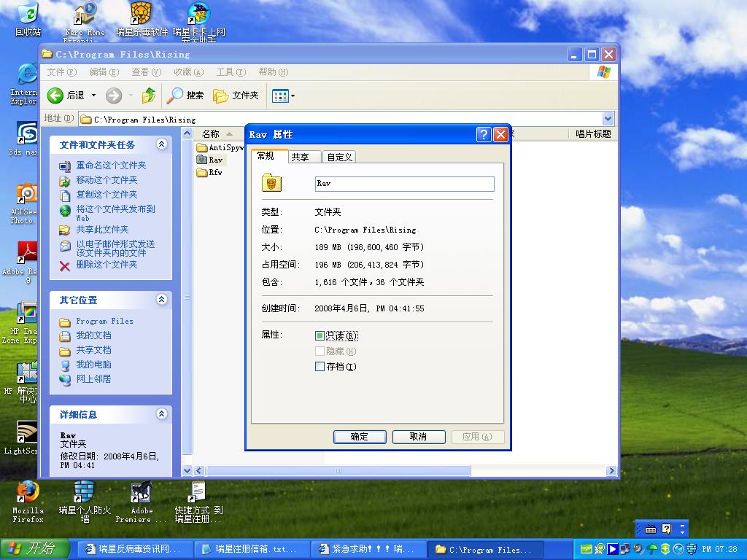The image size is (747, 560).
Task: Launch Adobe Reader 9 desktop icon
Action: [x=21, y=262]
